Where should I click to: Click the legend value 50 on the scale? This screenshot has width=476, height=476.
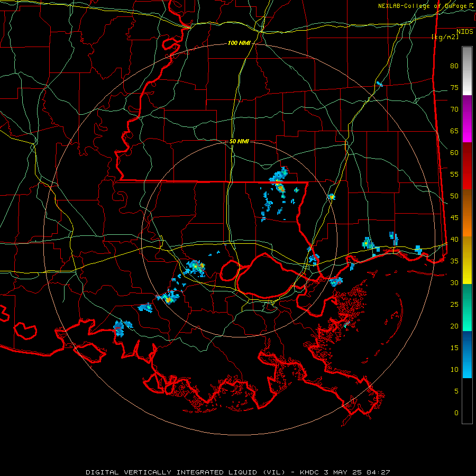point(454,196)
